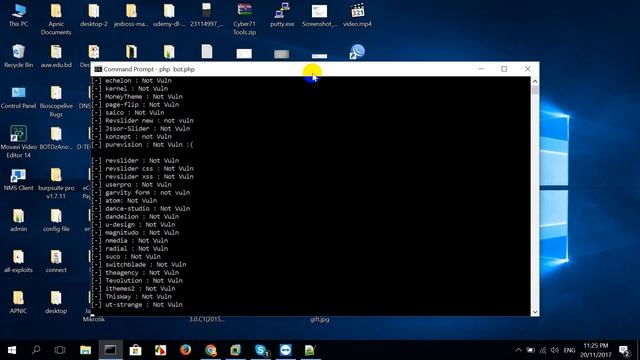
Task: Select the BOTDzAno... folder
Action: (x=56, y=138)
